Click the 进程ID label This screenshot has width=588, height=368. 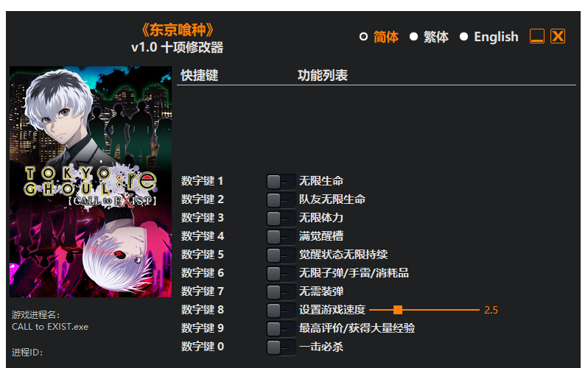(27, 353)
